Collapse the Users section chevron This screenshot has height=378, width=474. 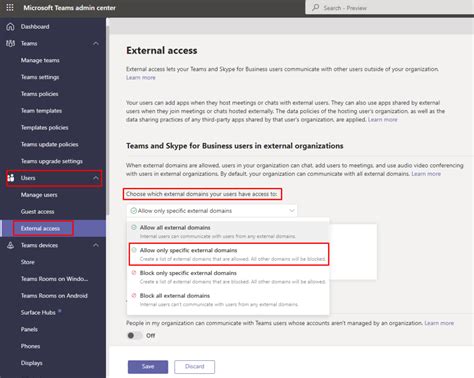[x=96, y=178]
